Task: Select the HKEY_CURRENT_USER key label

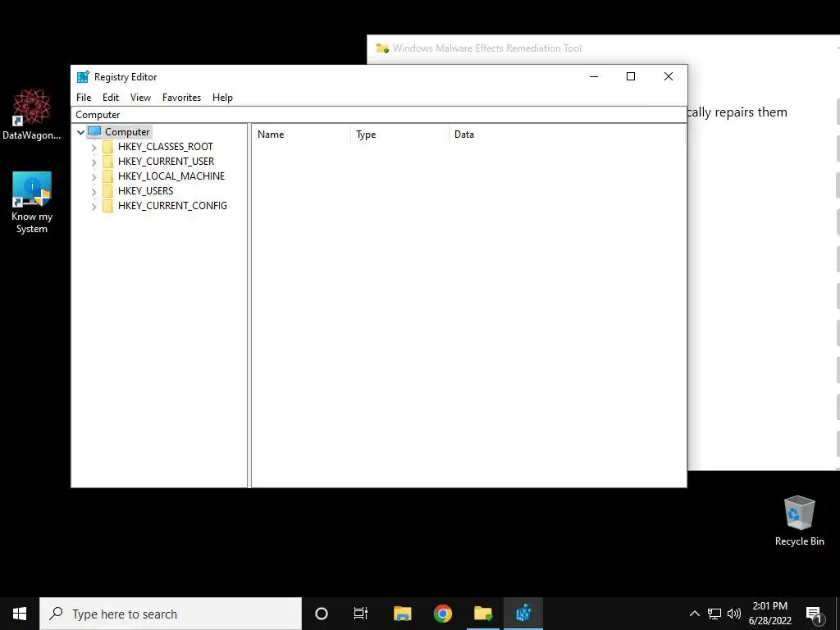Action: click(166, 162)
